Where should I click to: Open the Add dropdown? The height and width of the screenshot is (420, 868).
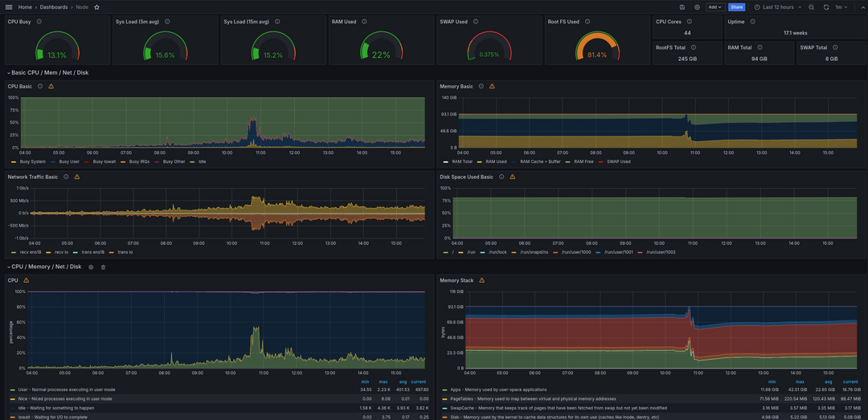click(x=714, y=7)
